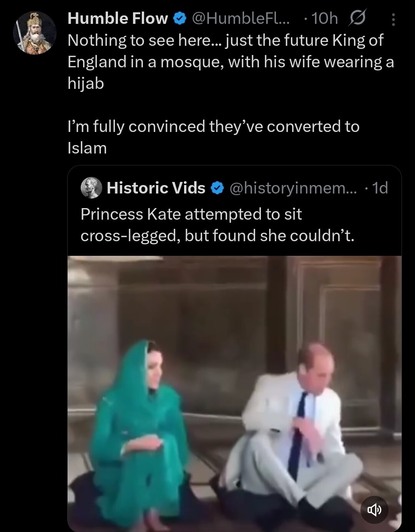Click Historic Vids' verified checkmark badge

click(x=217, y=188)
